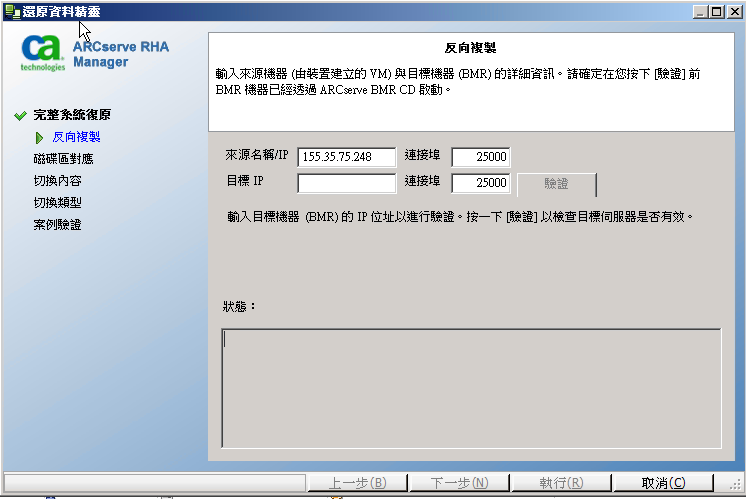Screen dimensions: 746x499
Task: Click the wizard title bar app icon
Action: point(12,11)
